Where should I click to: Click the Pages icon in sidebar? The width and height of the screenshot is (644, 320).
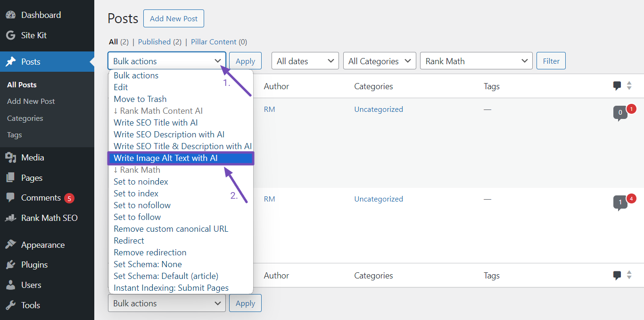pyautogui.click(x=10, y=177)
